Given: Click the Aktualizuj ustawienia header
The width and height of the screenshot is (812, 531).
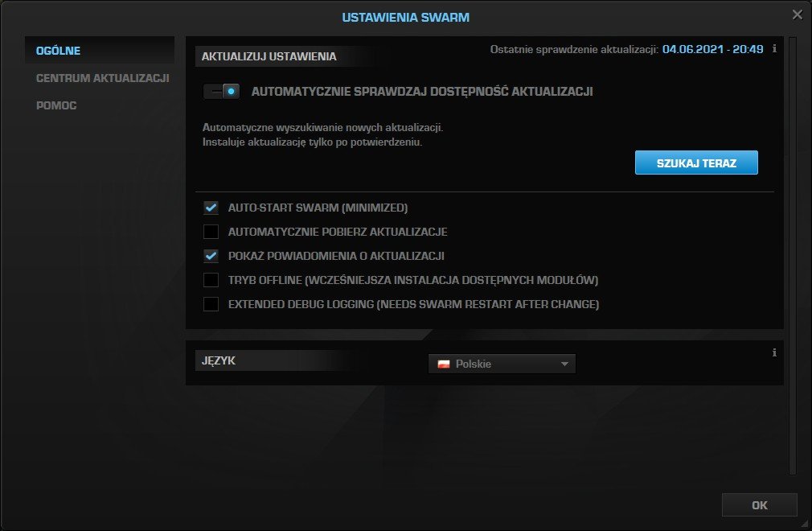Looking at the screenshot, I should [x=269, y=56].
